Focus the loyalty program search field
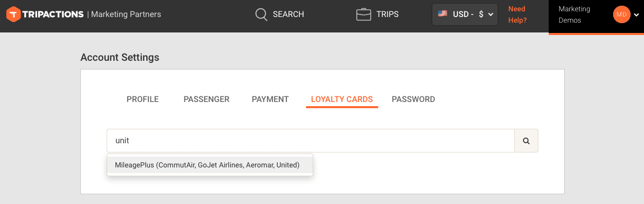The width and height of the screenshot is (644, 204). pos(311,141)
